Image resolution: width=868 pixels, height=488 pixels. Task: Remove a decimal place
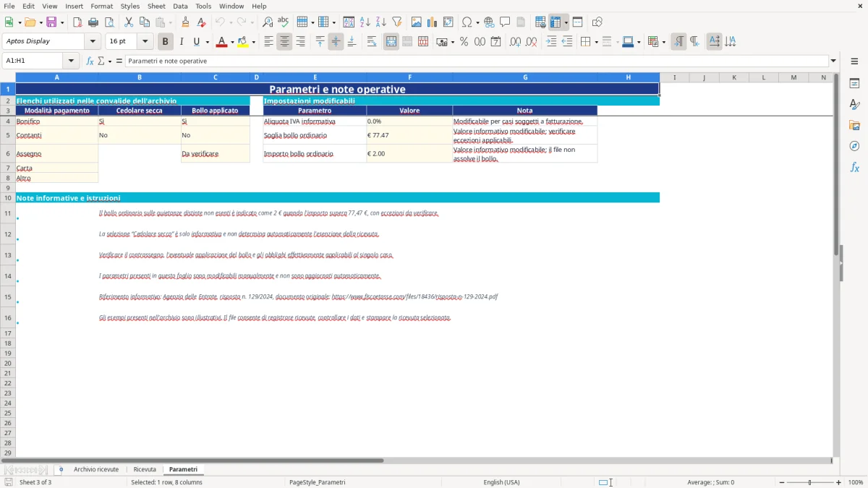(x=531, y=42)
